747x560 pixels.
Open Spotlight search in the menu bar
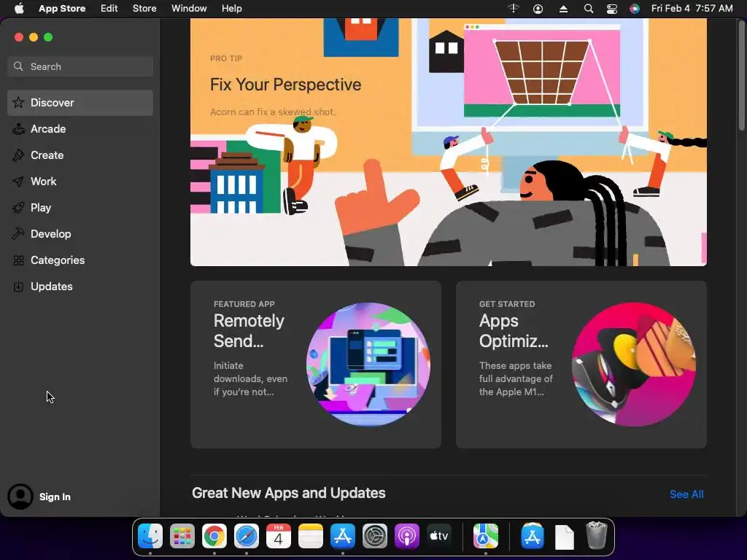[x=589, y=9]
